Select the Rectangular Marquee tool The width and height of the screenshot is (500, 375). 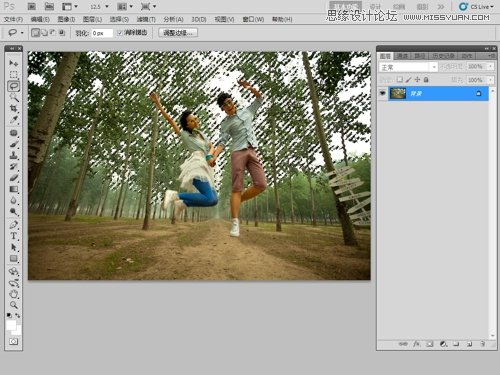point(13,74)
